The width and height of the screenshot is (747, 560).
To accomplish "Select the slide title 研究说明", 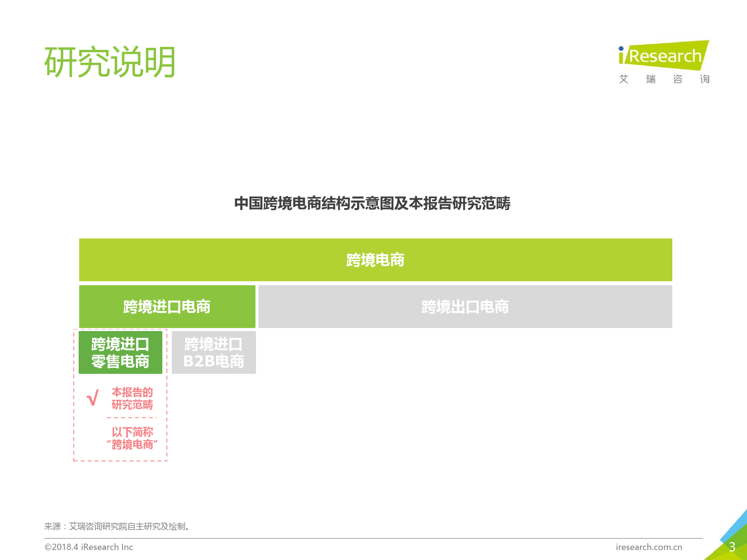I will pyautogui.click(x=110, y=62).
